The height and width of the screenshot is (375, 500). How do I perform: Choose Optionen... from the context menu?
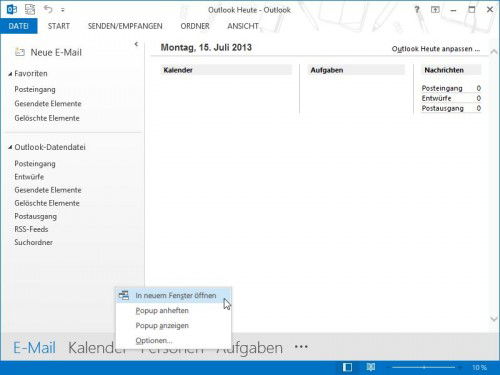tap(173, 341)
